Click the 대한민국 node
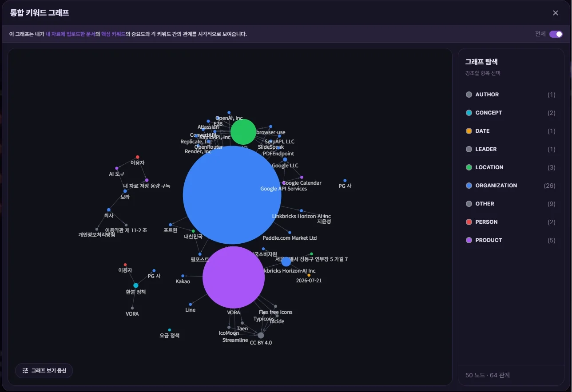The height and width of the screenshot is (392, 572). (193, 231)
